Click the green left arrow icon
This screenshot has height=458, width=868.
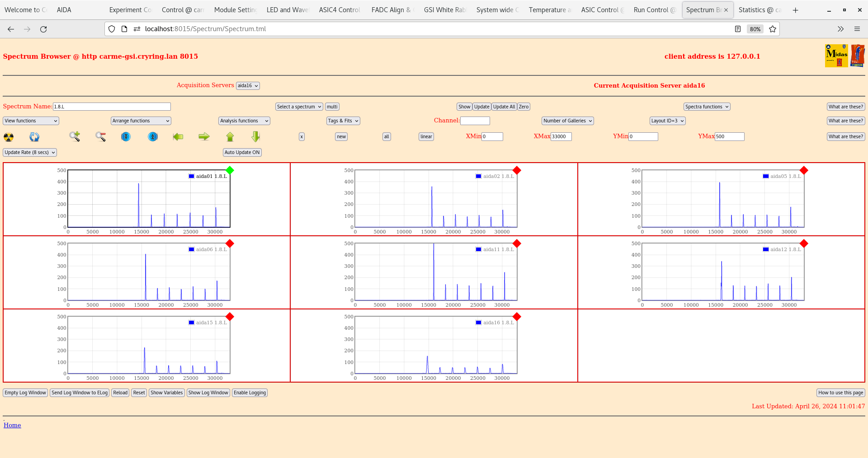(178, 136)
